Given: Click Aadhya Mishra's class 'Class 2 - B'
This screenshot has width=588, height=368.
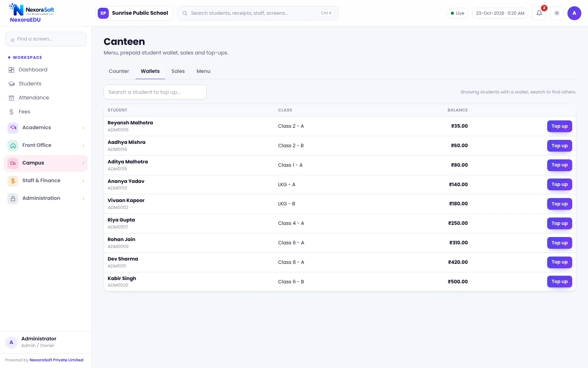Looking at the screenshot, I should tap(291, 146).
